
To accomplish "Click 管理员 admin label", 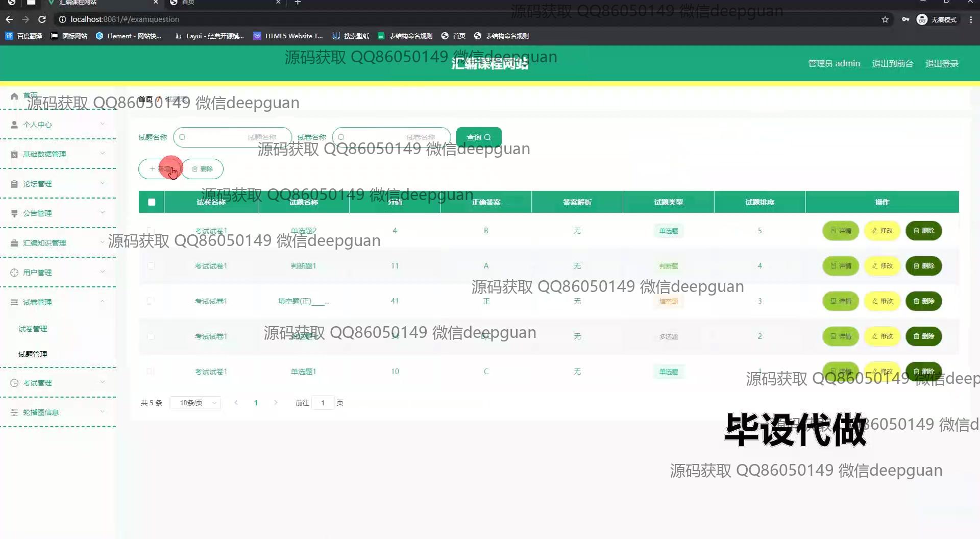I will [x=834, y=64].
